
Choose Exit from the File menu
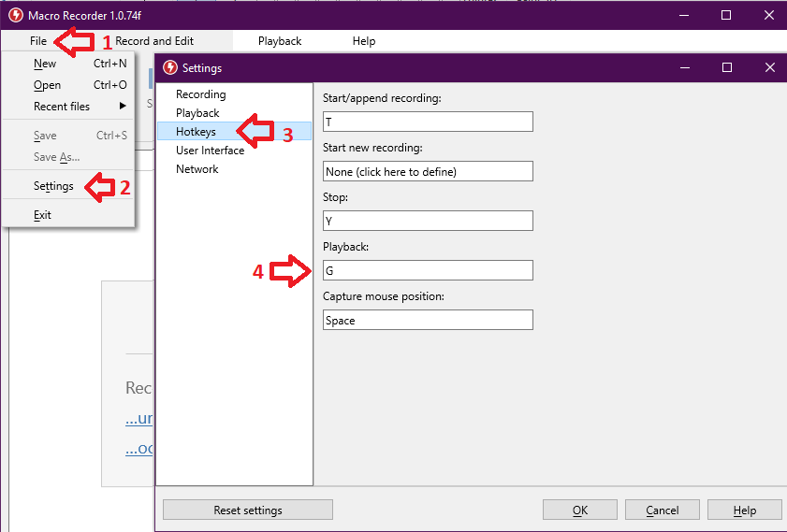point(42,215)
